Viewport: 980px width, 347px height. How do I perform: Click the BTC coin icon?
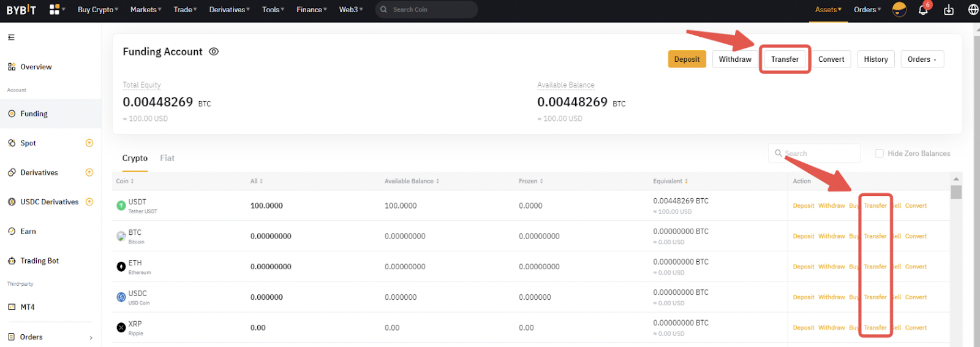(x=121, y=236)
